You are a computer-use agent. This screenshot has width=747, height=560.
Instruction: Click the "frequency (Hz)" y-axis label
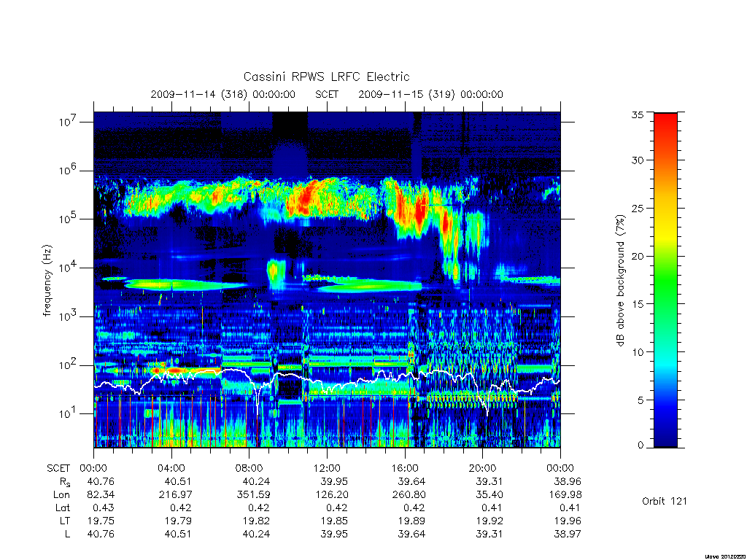click(x=47, y=281)
